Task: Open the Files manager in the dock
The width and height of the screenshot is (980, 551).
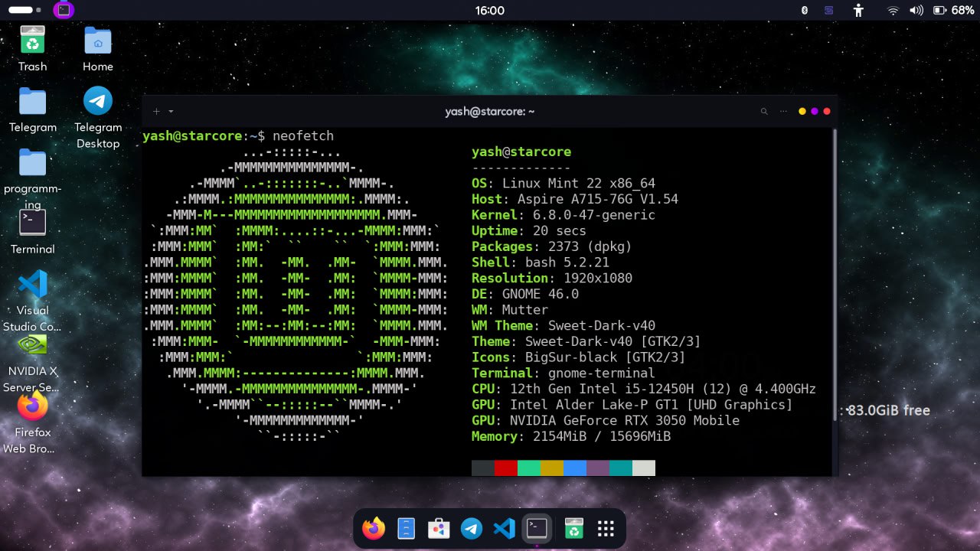Action: 407,528
